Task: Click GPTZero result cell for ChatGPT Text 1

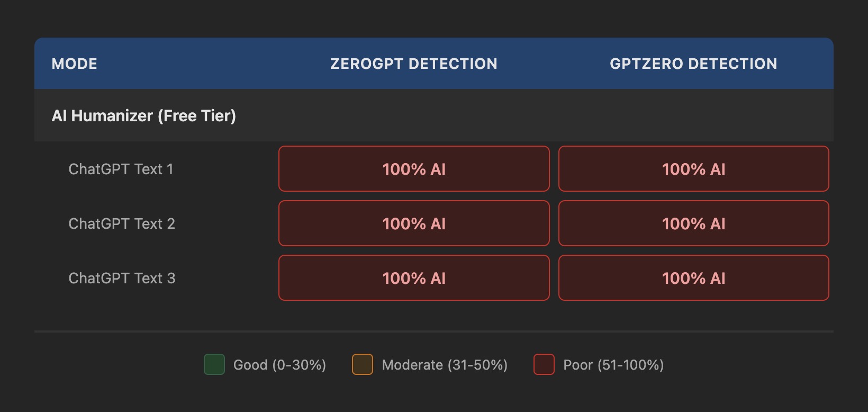Action: (x=693, y=169)
